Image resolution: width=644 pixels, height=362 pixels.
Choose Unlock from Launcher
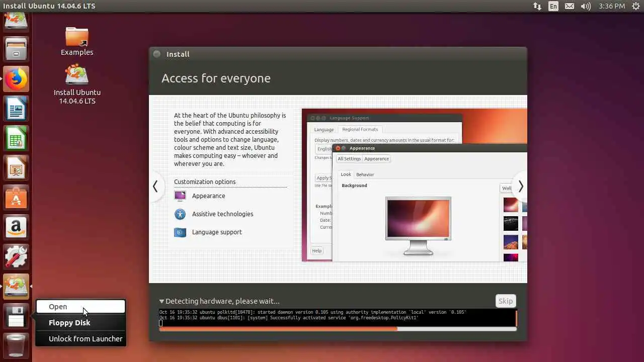click(x=80, y=339)
